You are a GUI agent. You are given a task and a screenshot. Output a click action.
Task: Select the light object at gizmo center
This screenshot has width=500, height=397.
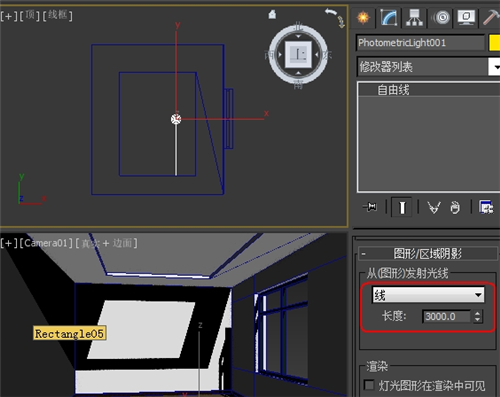[176, 119]
